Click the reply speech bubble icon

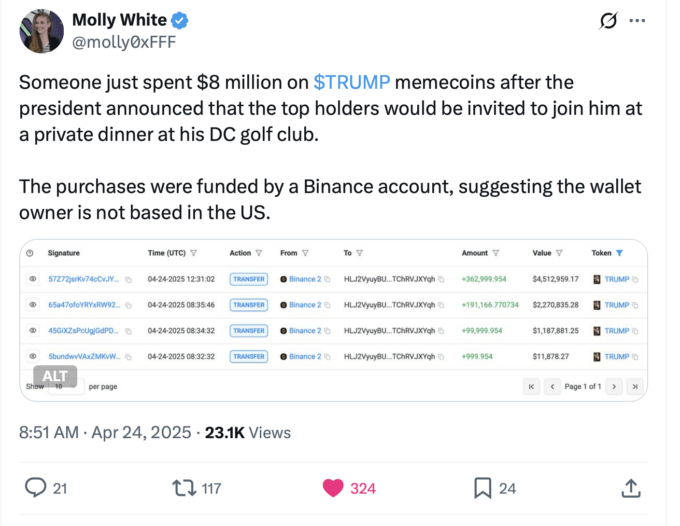click(x=35, y=487)
